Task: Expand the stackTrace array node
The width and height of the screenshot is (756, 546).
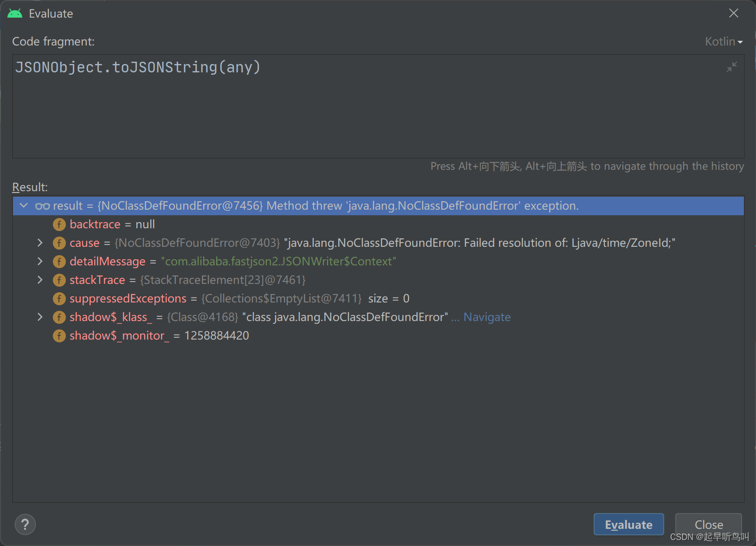Action: pyautogui.click(x=40, y=280)
